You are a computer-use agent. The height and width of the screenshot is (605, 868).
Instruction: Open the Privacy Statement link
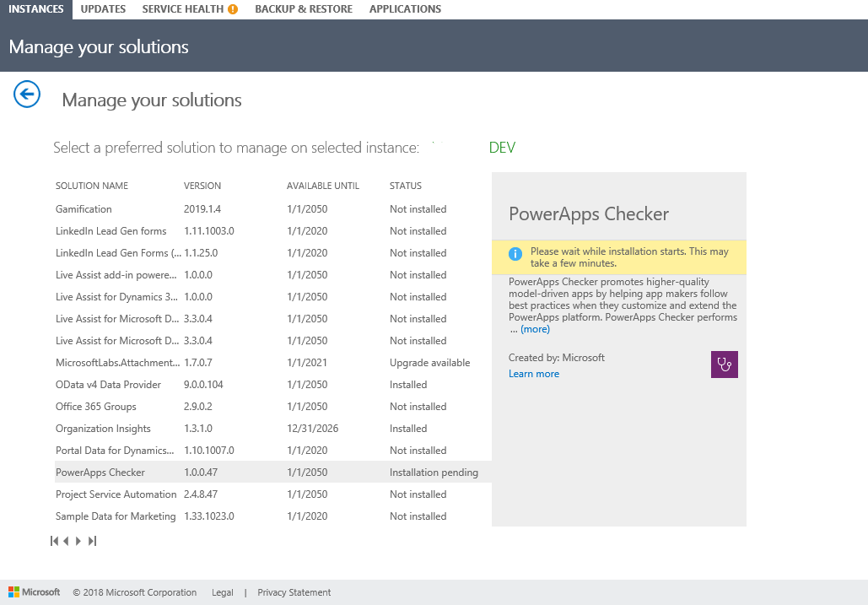coord(294,591)
